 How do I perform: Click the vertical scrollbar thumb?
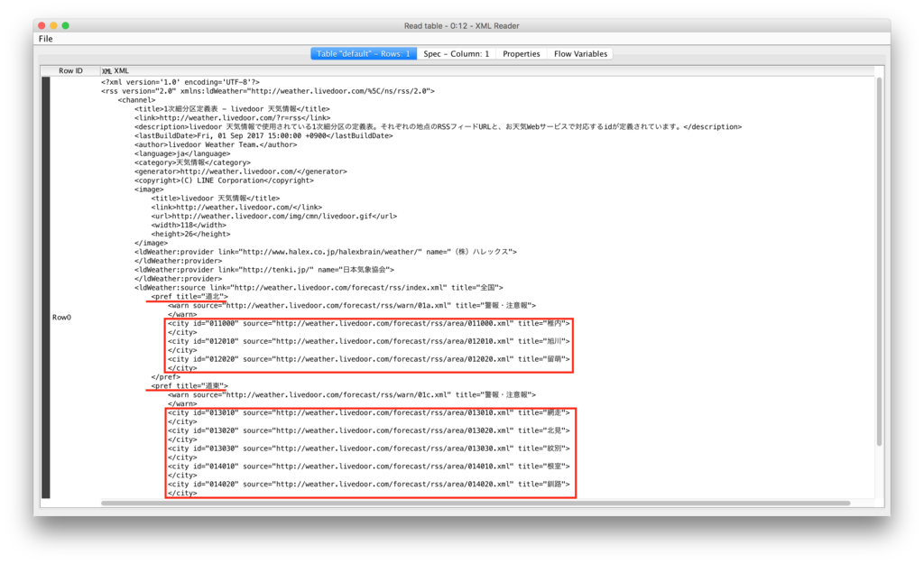[x=879, y=262]
